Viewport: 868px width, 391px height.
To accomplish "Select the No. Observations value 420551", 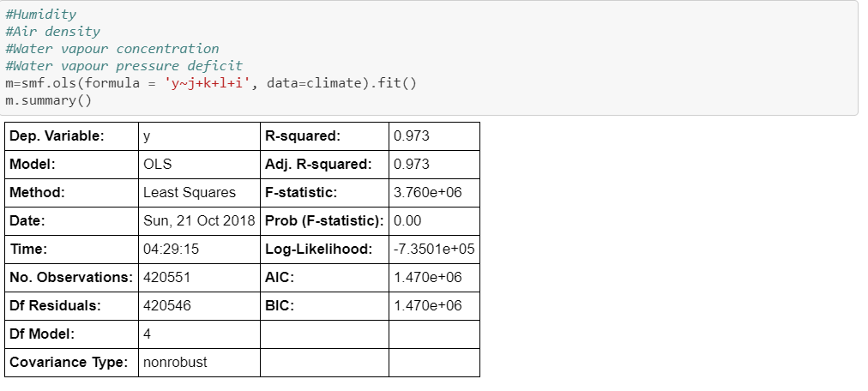I will [166, 278].
